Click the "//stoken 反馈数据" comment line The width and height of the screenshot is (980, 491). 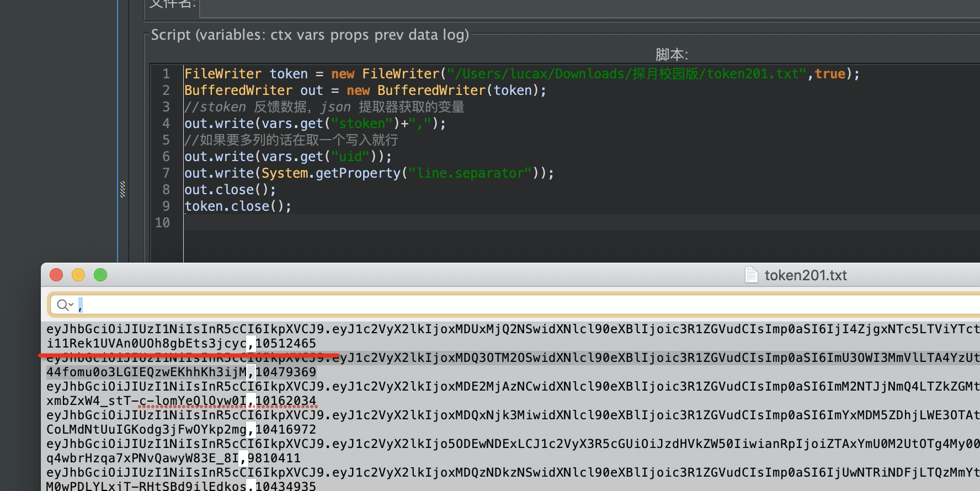[324, 107]
